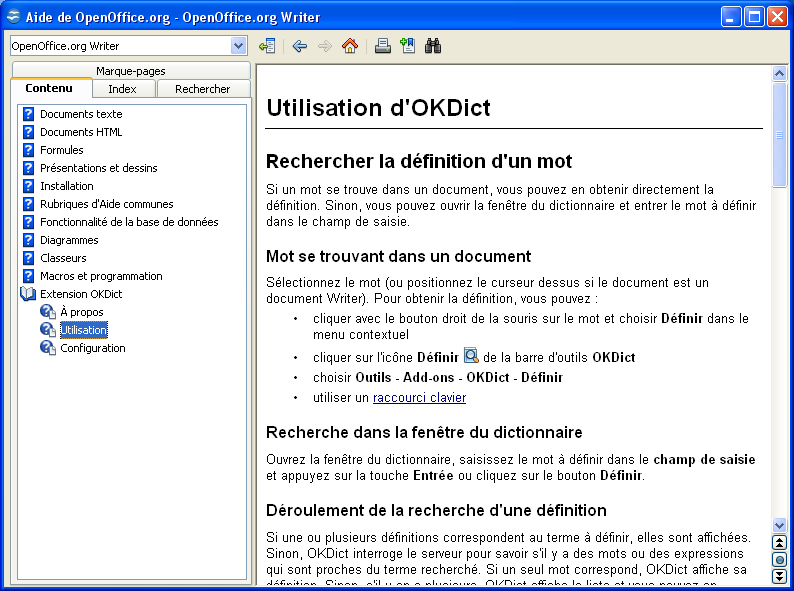Select the Utilisation help page
The image size is (794, 591).
pyautogui.click(x=84, y=330)
